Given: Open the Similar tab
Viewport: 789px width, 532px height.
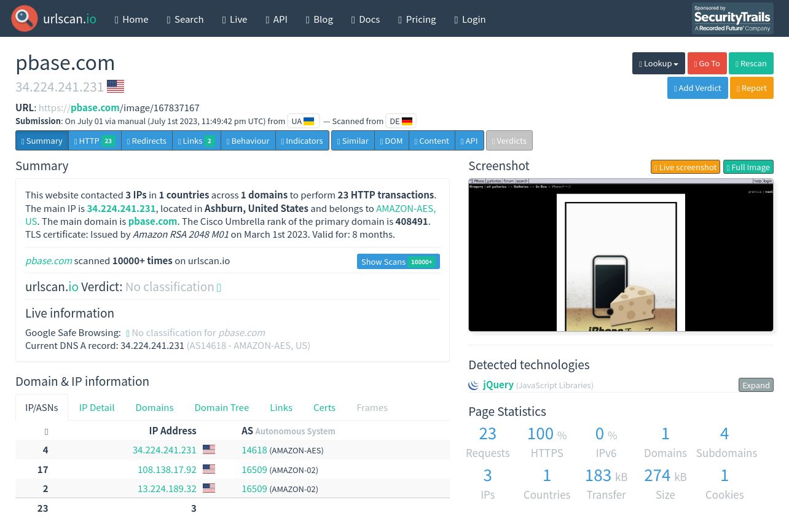Looking at the screenshot, I should 353,141.
